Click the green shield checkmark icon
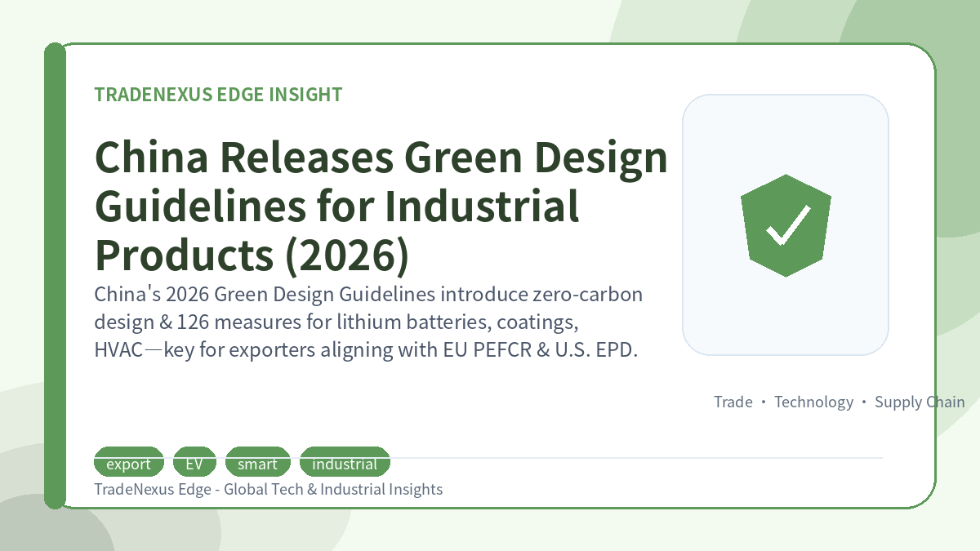The height and width of the screenshot is (551, 980). coord(786,225)
